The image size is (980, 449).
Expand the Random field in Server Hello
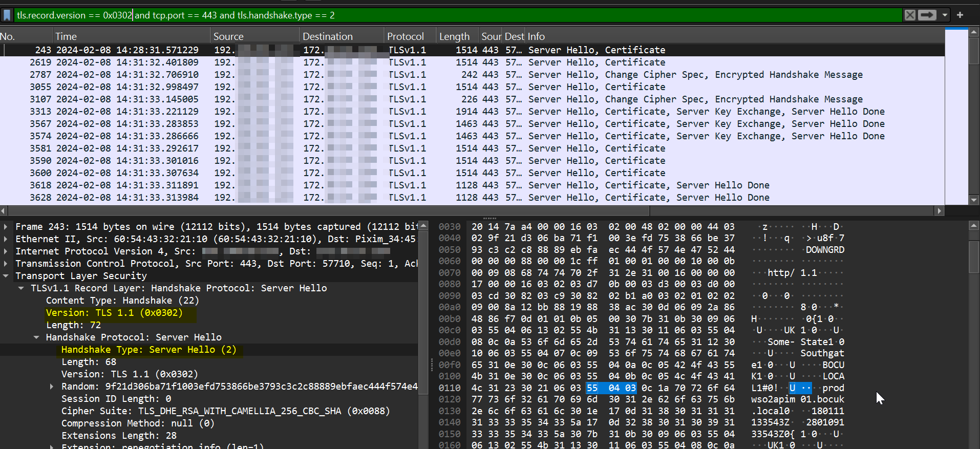[x=52, y=387]
